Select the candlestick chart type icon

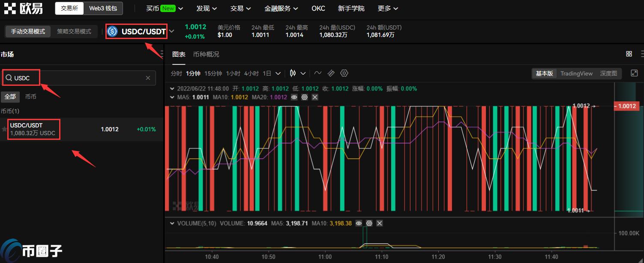292,73
